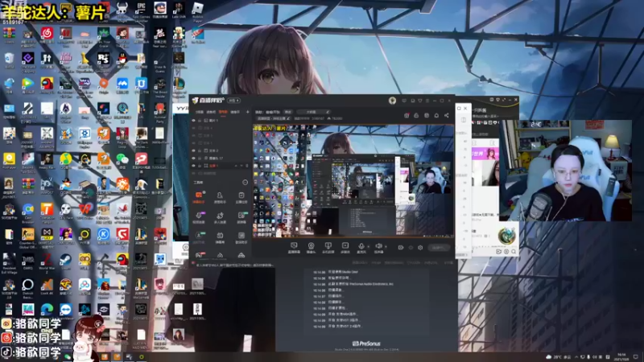Screen dimensions: 644x362
Task: Click the preview canvas of the stream
Action: [x=353, y=181]
